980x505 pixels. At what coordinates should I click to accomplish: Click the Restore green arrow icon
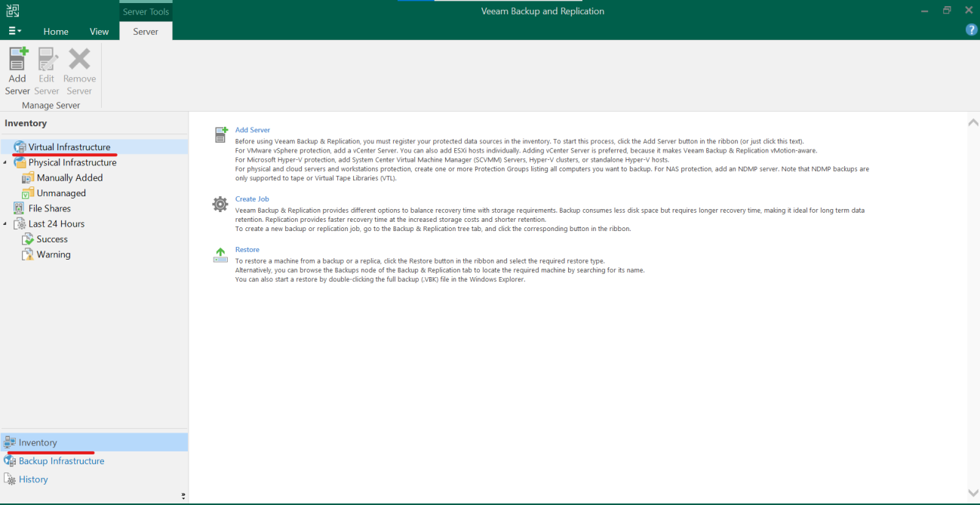pos(220,255)
